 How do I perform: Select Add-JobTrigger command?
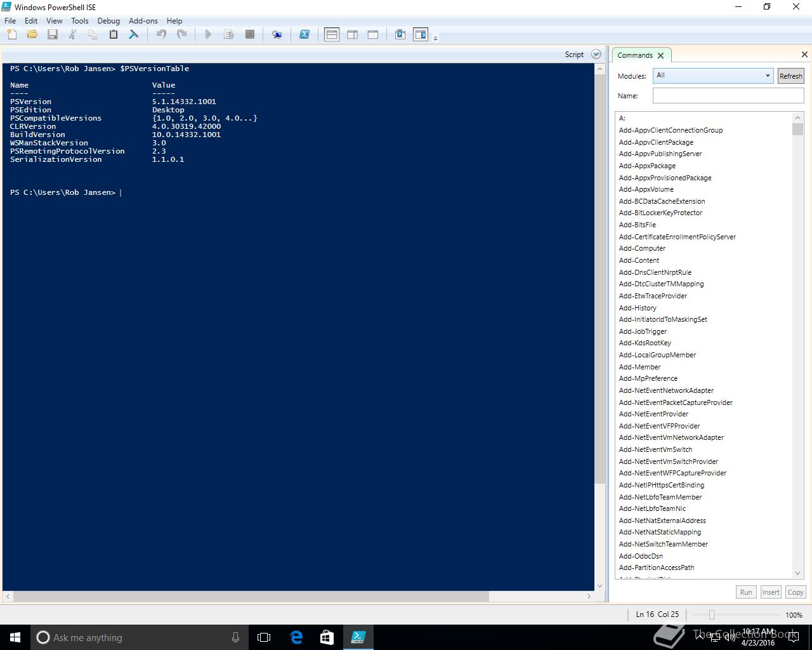click(643, 331)
